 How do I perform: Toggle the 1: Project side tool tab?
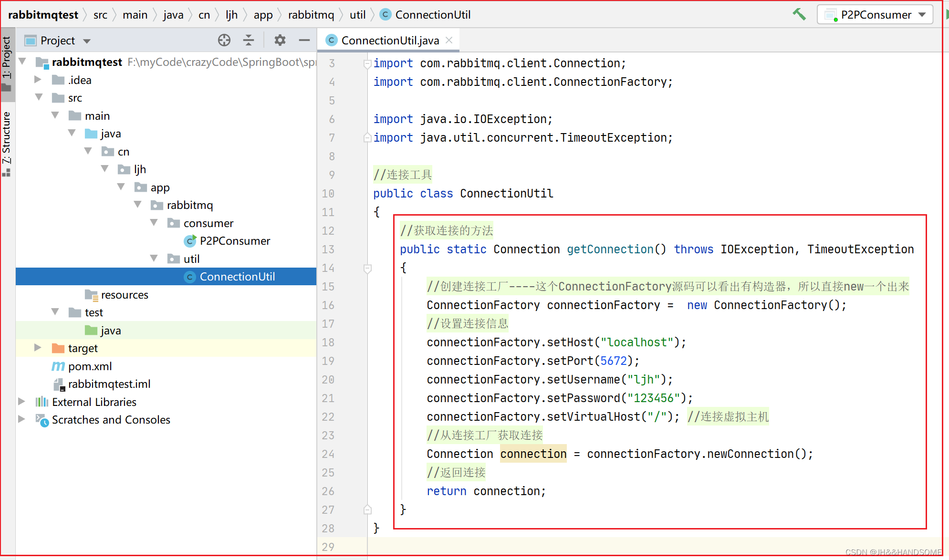tap(7, 64)
